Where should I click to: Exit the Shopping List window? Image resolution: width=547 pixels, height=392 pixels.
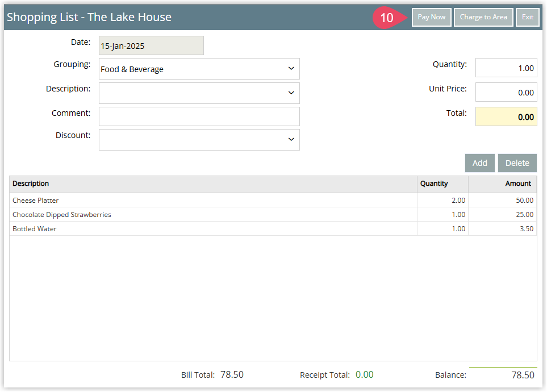tap(528, 17)
